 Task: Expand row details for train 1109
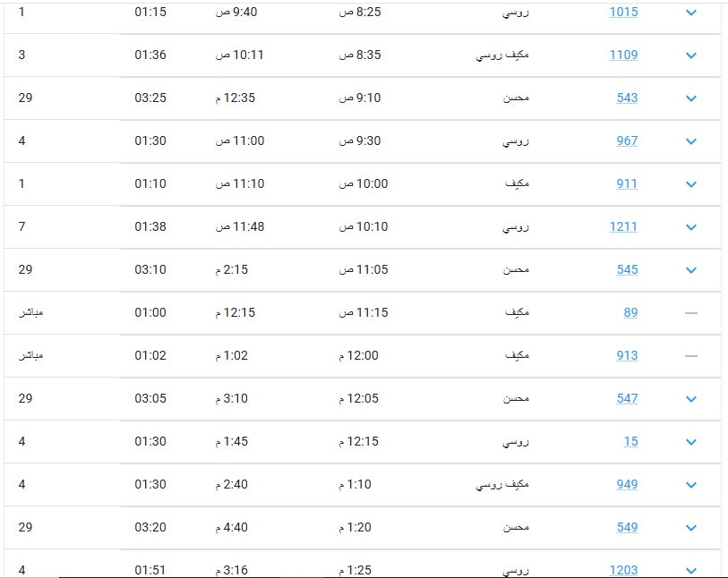[x=691, y=55]
